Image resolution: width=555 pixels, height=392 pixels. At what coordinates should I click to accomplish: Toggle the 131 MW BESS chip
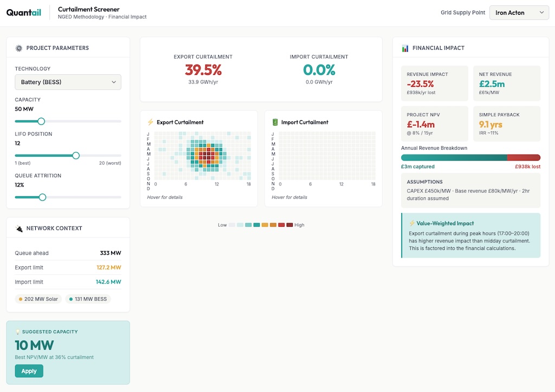coord(88,299)
